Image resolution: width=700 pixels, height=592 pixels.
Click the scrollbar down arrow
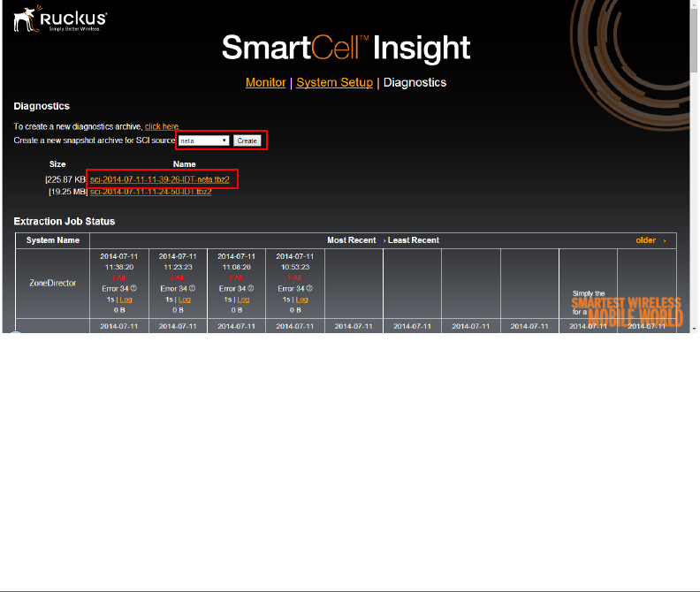click(x=694, y=329)
